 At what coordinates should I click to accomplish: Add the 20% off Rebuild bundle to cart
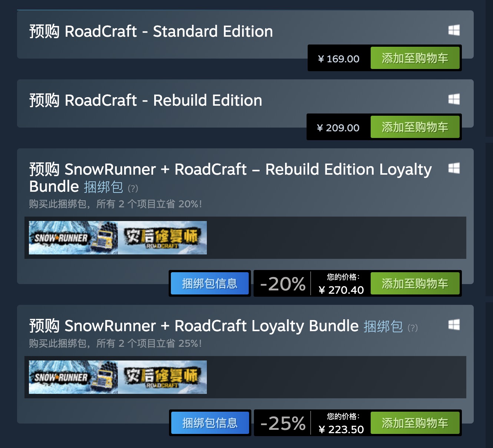(415, 284)
